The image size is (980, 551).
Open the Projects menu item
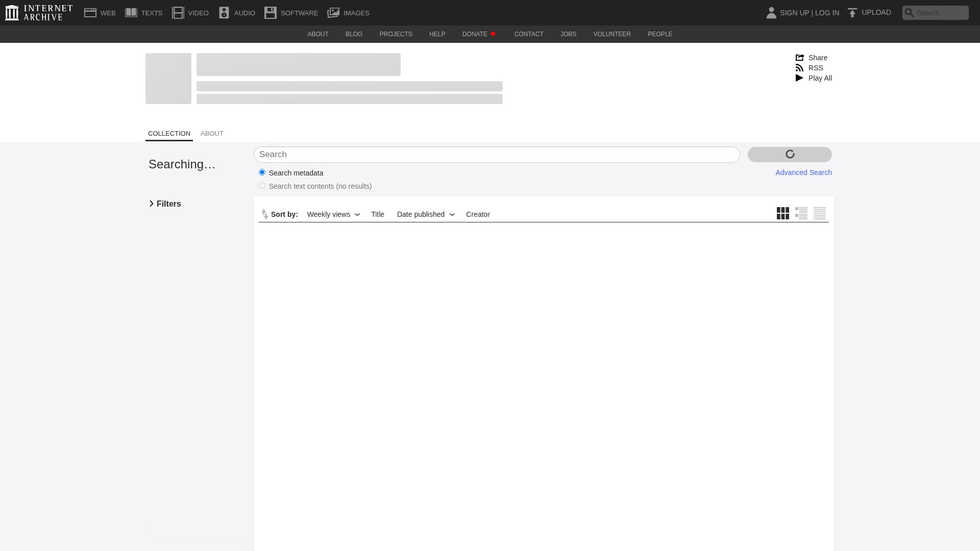pyautogui.click(x=396, y=34)
